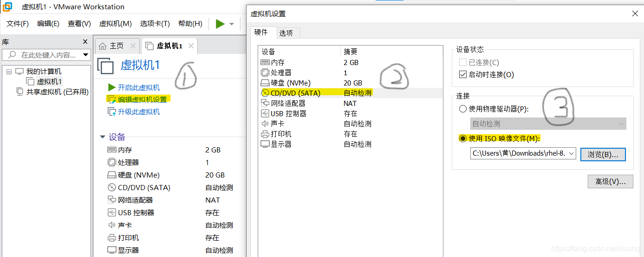Select USB 控制器 row in settings dialog

(x=351, y=113)
